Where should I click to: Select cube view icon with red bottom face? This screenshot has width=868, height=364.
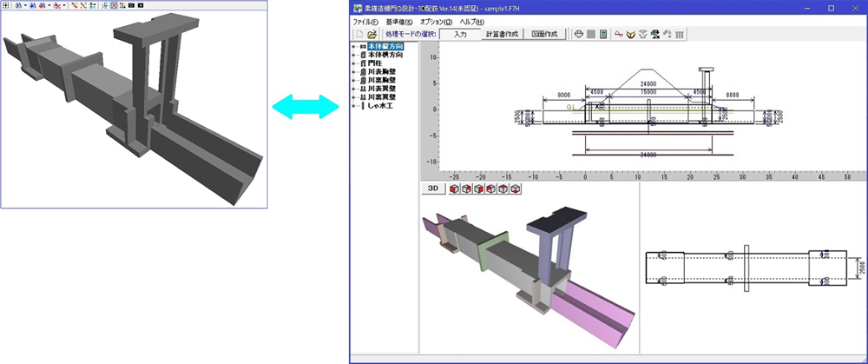[516, 189]
